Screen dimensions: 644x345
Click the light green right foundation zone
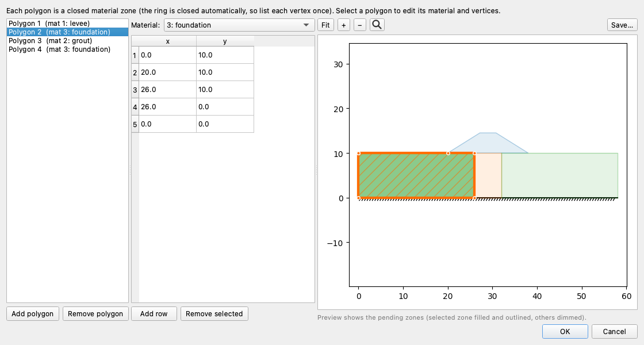coord(560,176)
